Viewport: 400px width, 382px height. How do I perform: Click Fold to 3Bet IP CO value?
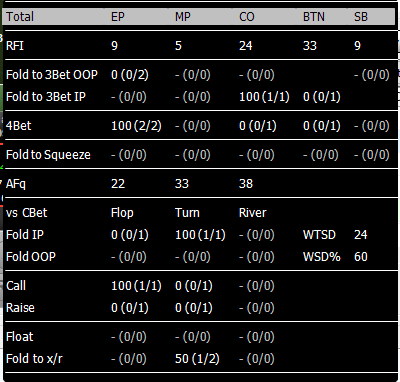[264, 97]
